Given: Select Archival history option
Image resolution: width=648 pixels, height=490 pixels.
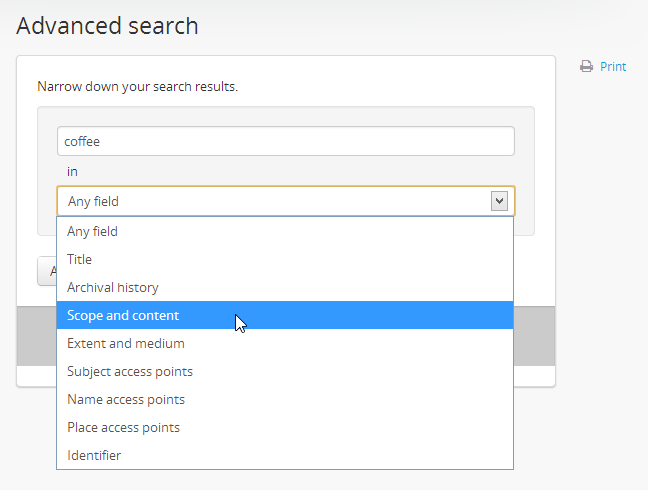Looking at the screenshot, I should 112,287.
